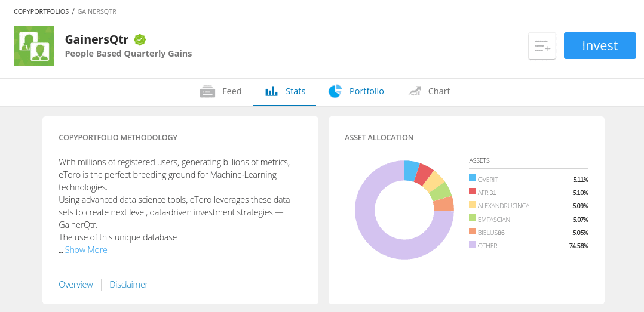Click the 5.11% allocation value
The image size is (644, 312).
tap(580, 179)
